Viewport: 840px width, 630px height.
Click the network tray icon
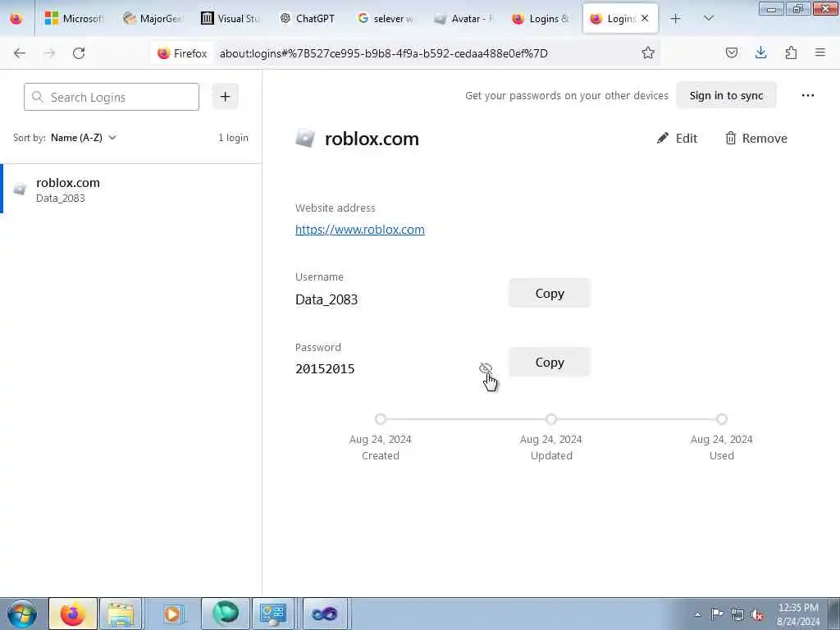737,614
